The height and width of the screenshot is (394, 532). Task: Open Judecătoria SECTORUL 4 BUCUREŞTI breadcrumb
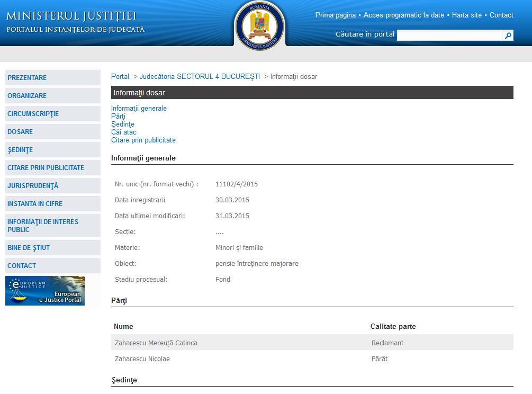pyautogui.click(x=200, y=77)
